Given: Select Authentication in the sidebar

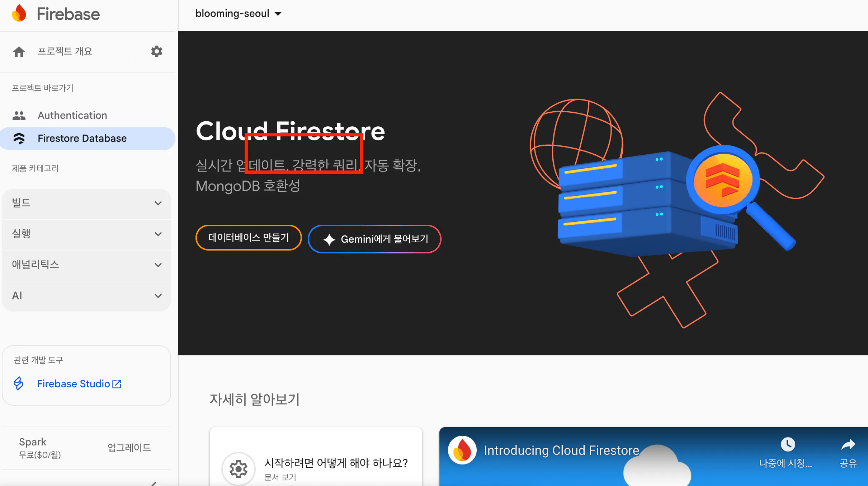Looking at the screenshot, I should coord(72,115).
